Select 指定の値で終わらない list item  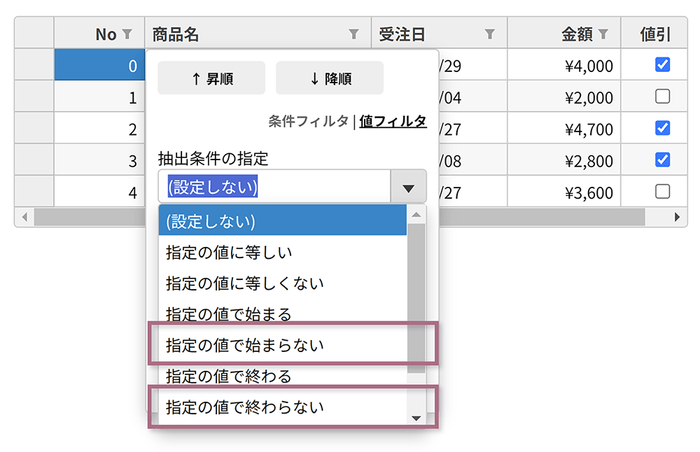(245, 407)
